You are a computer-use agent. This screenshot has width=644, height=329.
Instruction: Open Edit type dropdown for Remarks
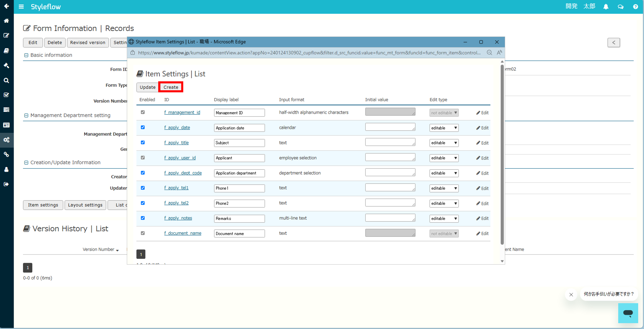(x=444, y=218)
